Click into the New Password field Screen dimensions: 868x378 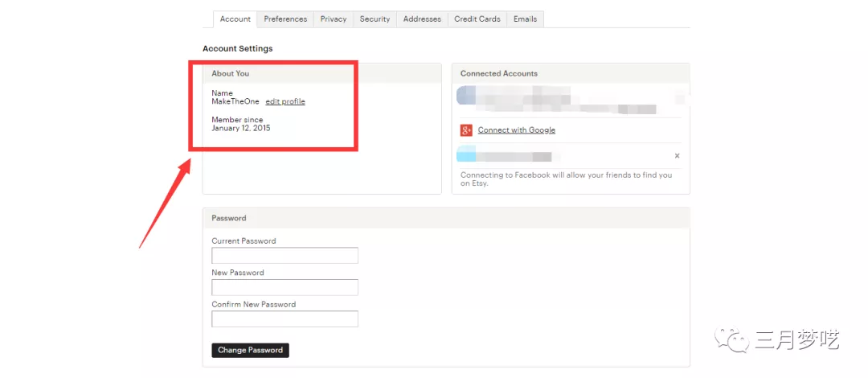(x=285, y=287)
